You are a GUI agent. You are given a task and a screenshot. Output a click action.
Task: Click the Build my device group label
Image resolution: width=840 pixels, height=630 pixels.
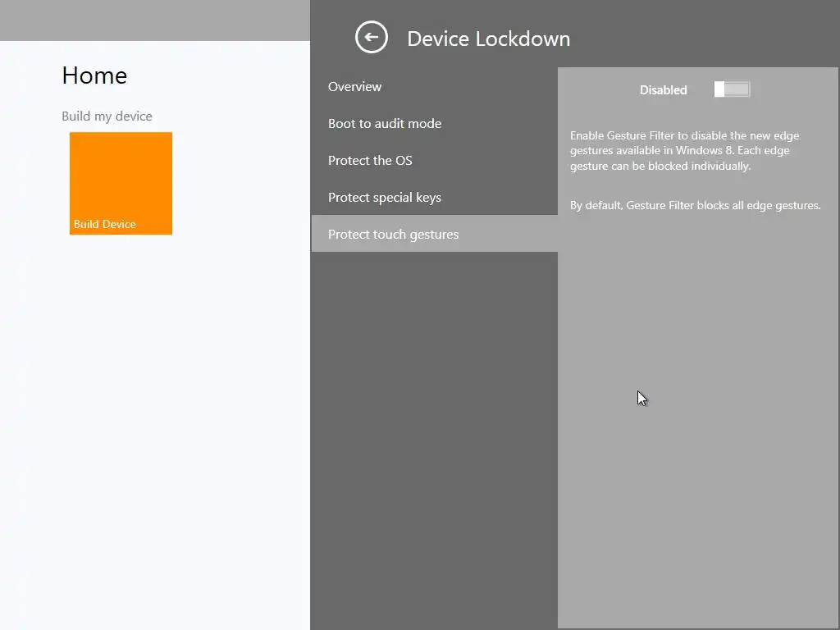point(107,116)
